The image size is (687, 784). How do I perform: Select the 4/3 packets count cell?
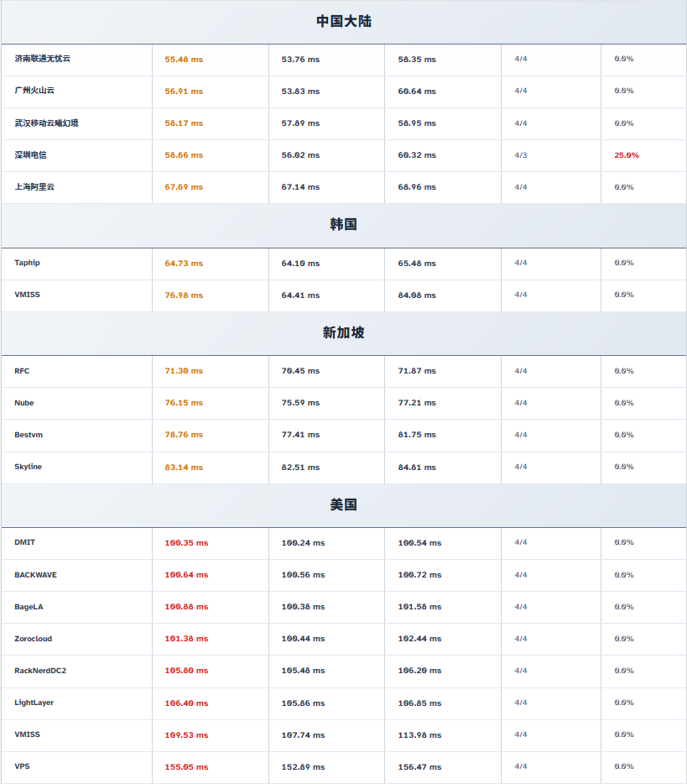(521, 155)
